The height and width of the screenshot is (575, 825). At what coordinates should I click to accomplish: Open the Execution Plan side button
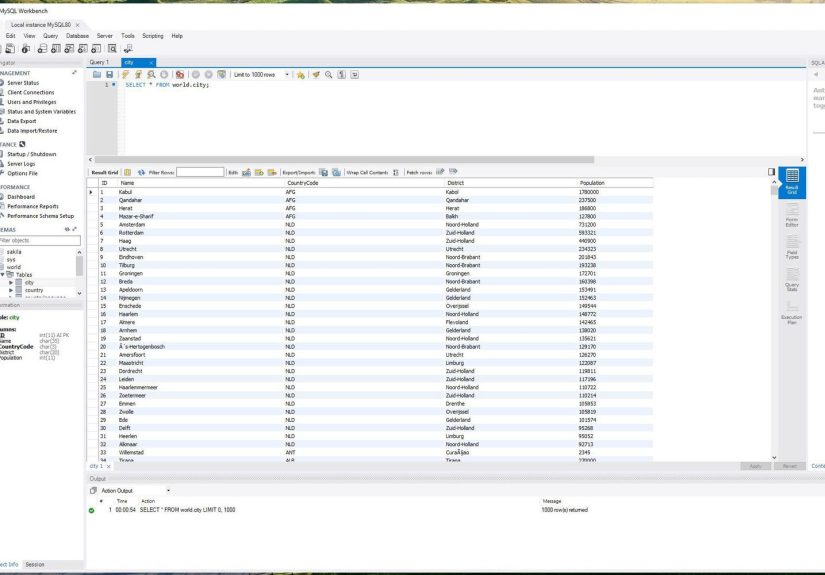(x=792, y=312)
